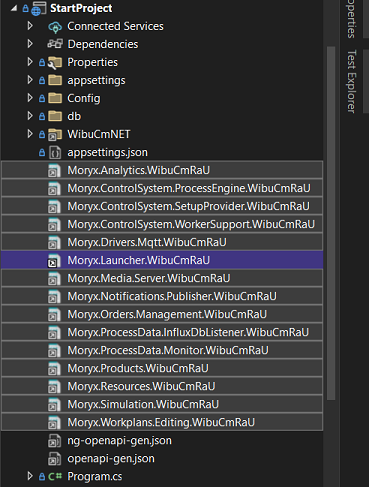Image resolution: width=369 pixels, height=487 pixels.
Task: Click the Dependencies icon
Action: coord(55,44)
